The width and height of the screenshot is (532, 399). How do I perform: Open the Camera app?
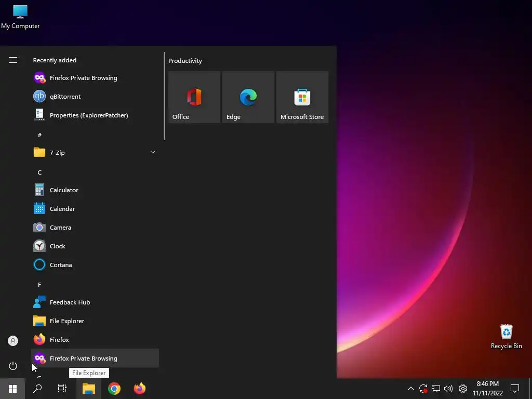[x=95, y=228]
